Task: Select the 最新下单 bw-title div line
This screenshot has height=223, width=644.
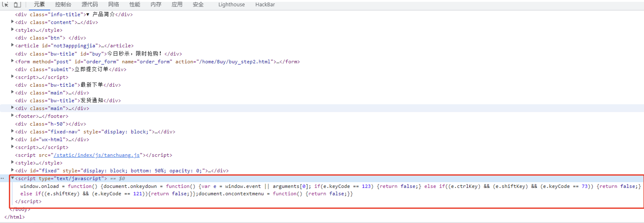Action: click(x=68, y=85)
